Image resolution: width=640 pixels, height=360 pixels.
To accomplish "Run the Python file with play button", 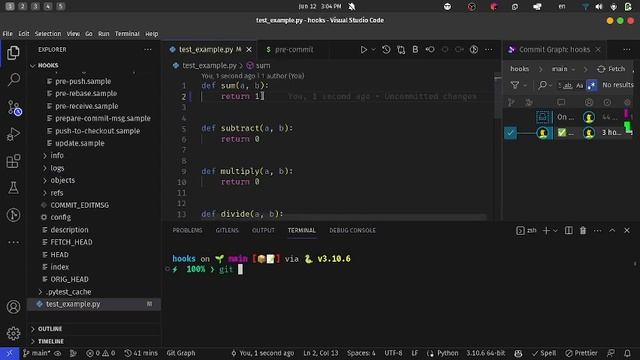I will click(x=363, y=49).
